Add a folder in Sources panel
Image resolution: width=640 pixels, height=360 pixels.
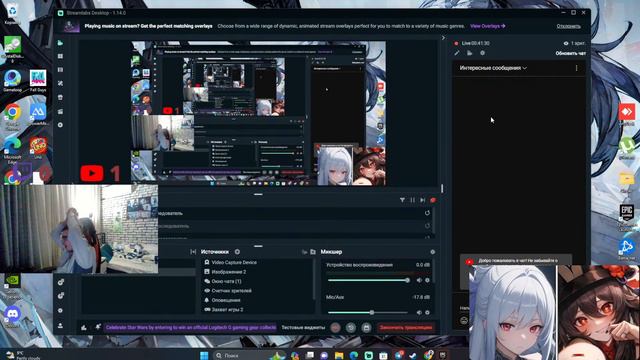click(x=313, y=252)
